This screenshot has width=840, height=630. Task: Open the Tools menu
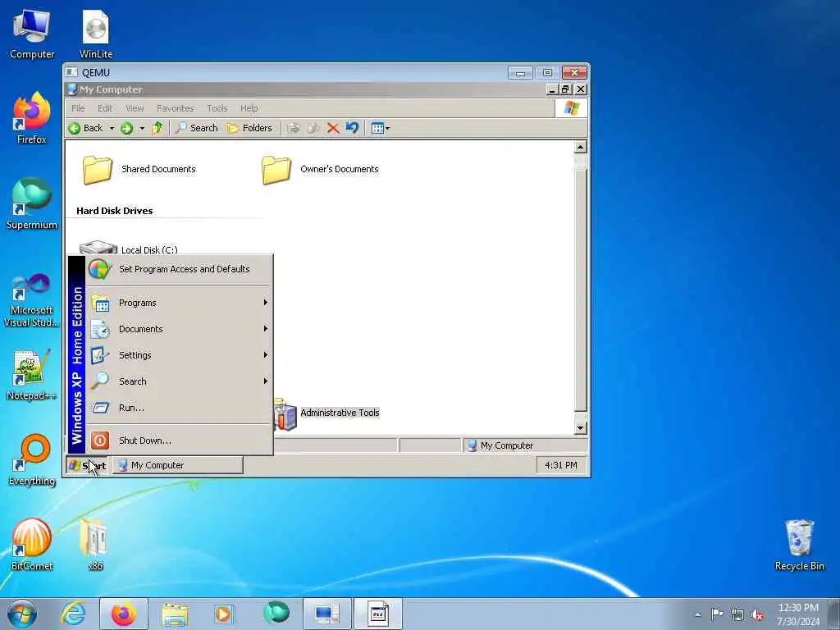tap(217, 108)
